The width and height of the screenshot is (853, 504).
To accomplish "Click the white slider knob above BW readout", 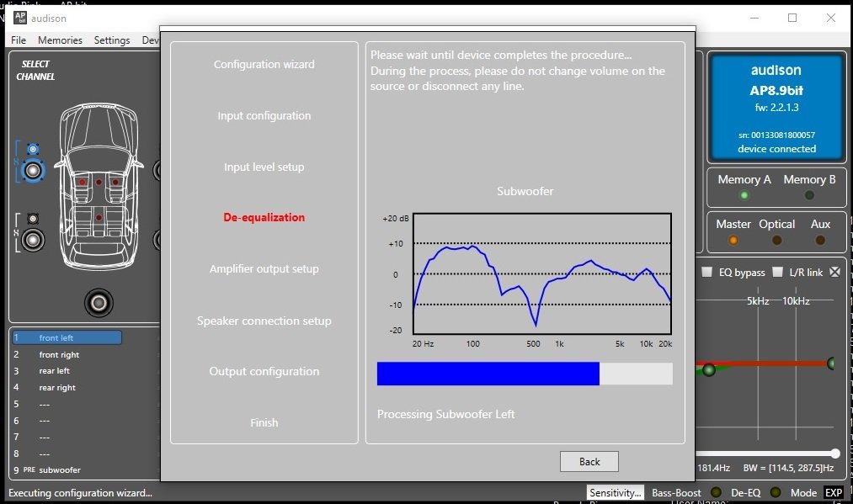I will coord(835,453).
